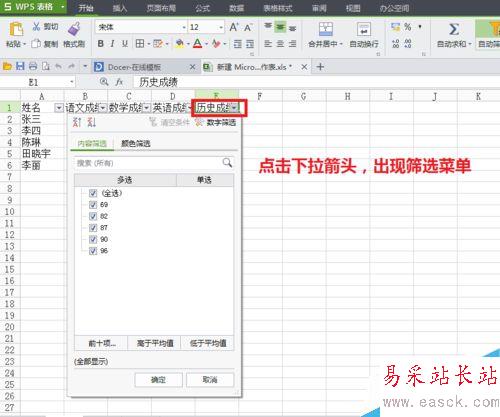Click the cell borders icon
Image resolution: width=500 pixels, height=417 pixels.
coord(140,44)
